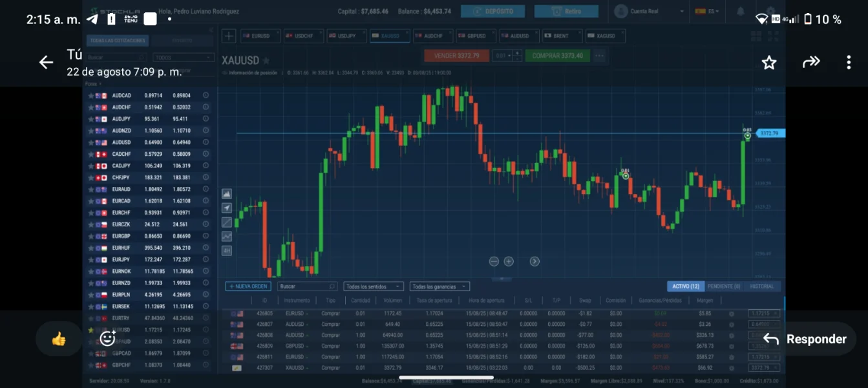Switch to the BRENT chart tab
Screen dimensions: 868x388
(562, 36)
